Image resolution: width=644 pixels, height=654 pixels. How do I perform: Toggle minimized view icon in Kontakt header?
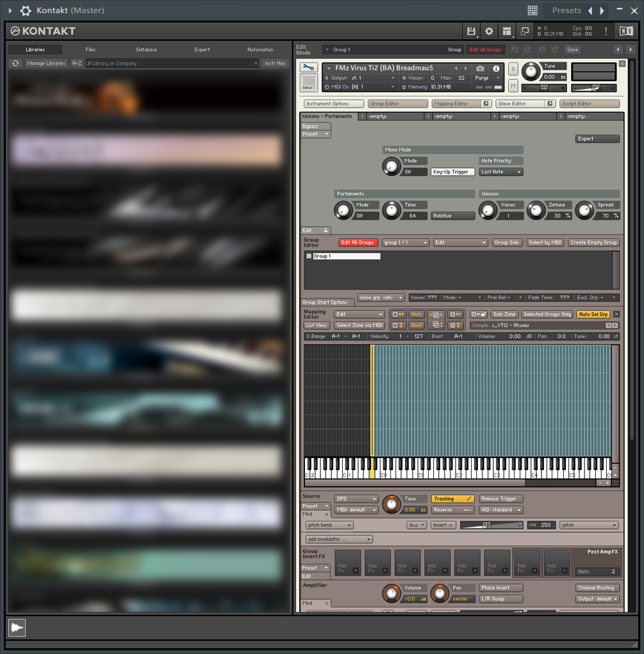pos(525,31)
